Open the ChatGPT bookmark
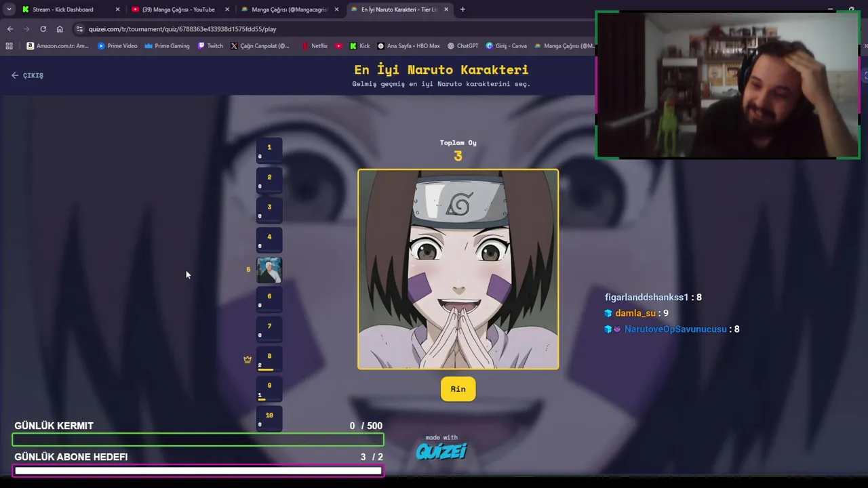The image size is (868, 488). (462, 46)
